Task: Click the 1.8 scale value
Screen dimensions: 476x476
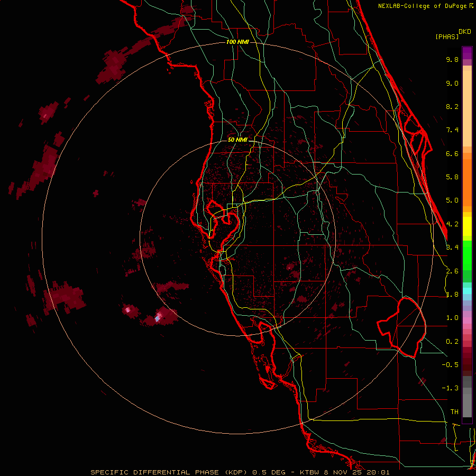Action: (452, 295)
